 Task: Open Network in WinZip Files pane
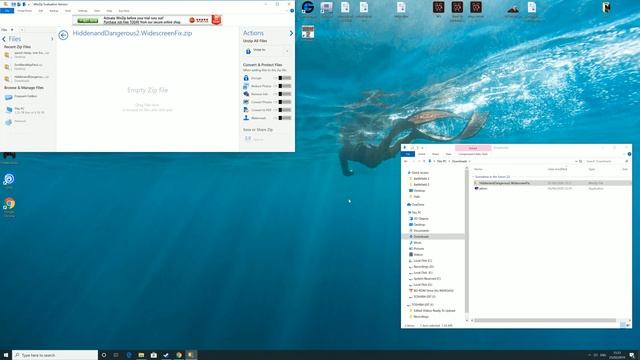point(16,122)
